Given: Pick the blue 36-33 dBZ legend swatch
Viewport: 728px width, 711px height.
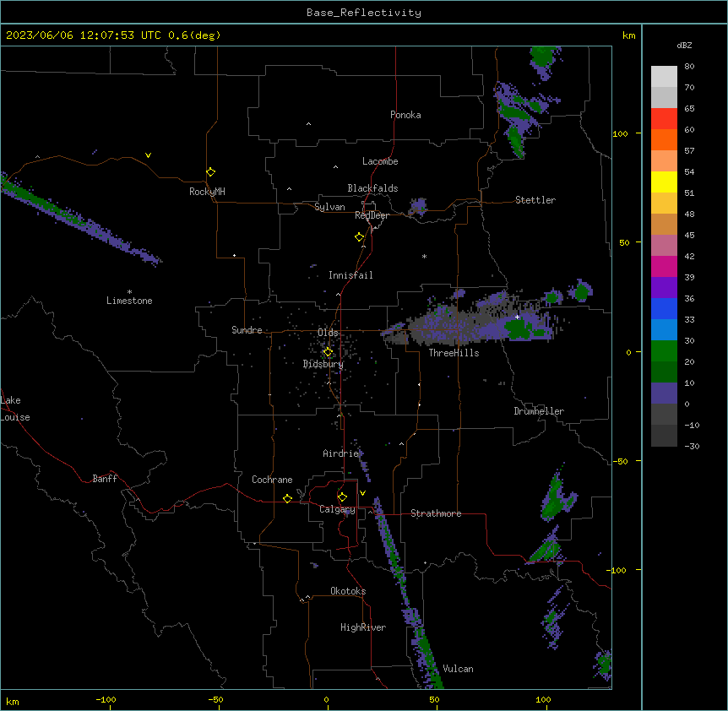Looking at the screenshot, I should pos(664,308).
